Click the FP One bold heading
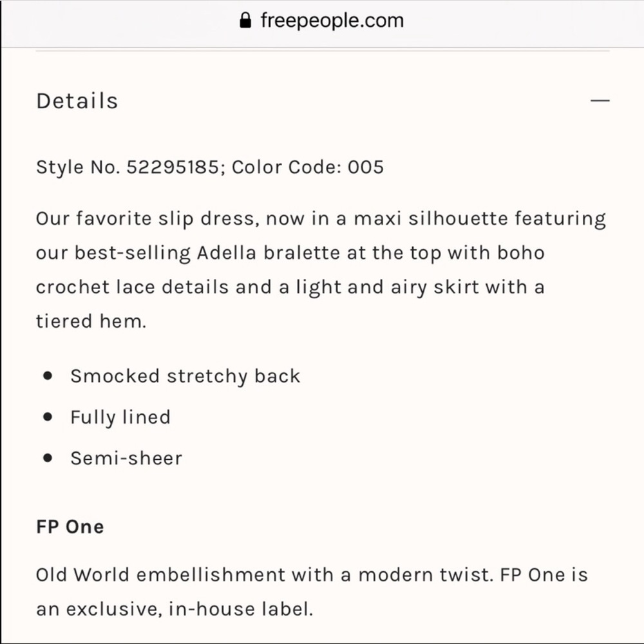Screen dimensions: 644x644 point(70,527)
